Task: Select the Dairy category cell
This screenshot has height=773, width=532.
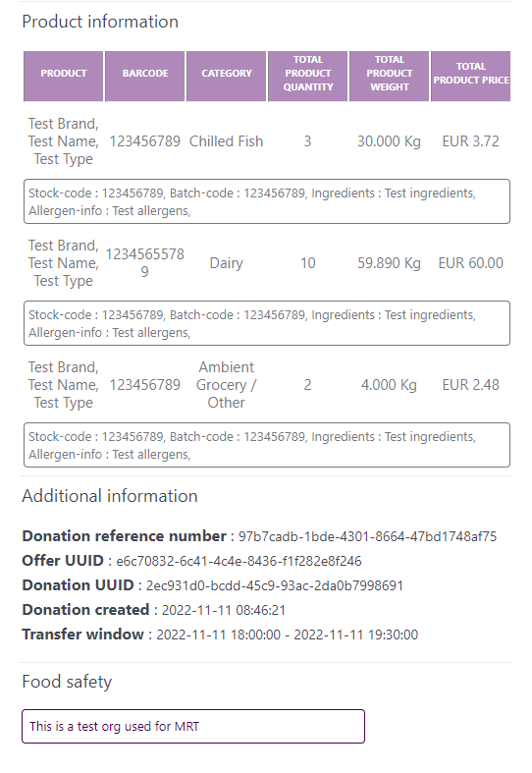Action: pos(226,263)
